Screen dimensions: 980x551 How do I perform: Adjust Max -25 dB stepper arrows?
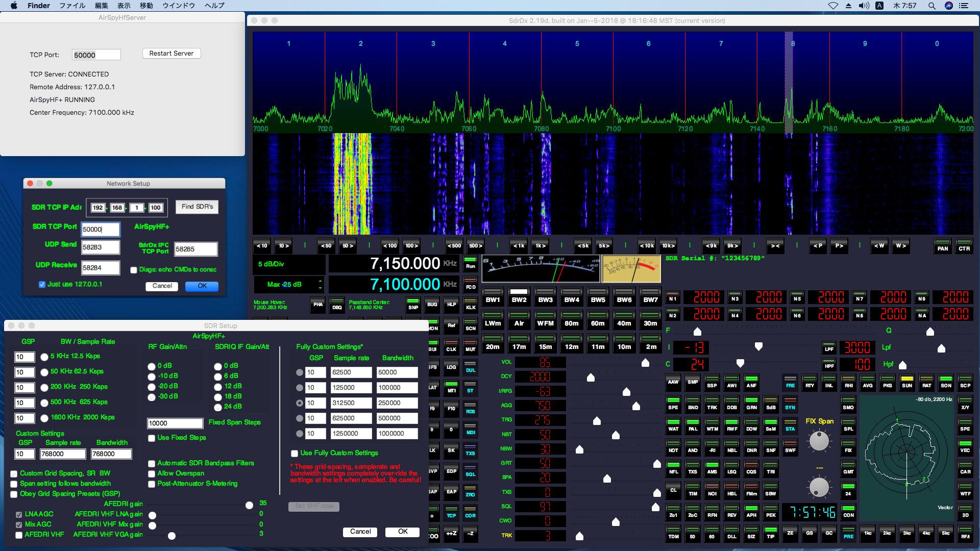pos(320,284)
